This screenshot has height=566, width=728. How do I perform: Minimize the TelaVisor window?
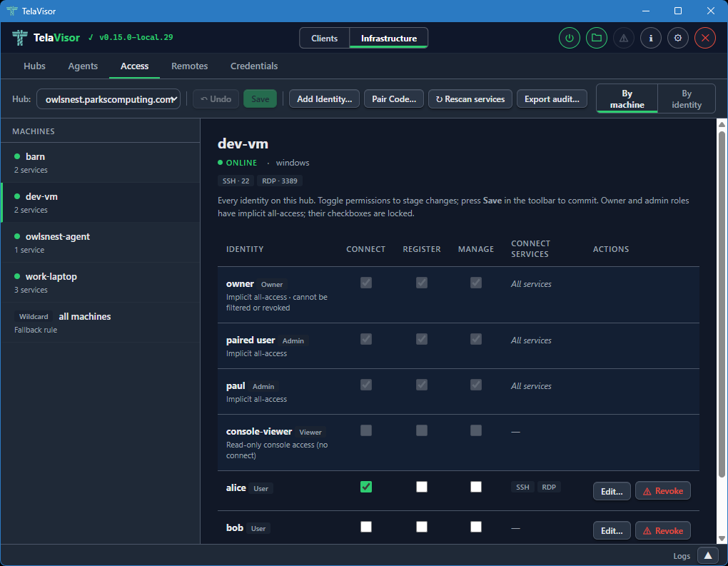click(x=645, y=11)
